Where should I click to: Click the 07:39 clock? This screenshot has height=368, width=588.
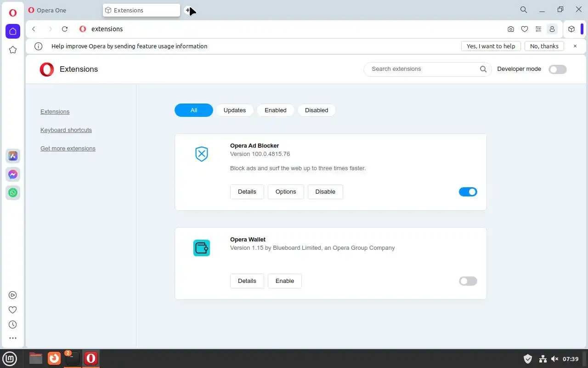(571, 359)
